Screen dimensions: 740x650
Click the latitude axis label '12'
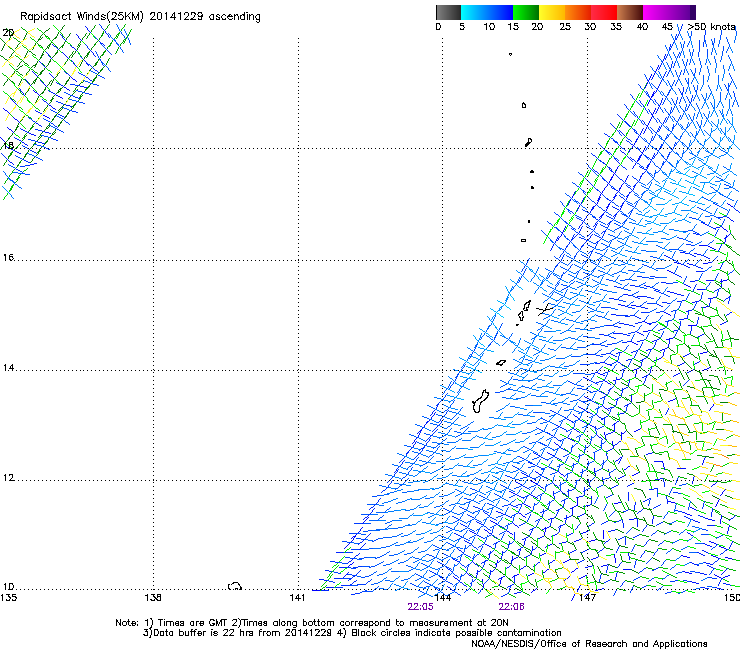pos(8,478)
